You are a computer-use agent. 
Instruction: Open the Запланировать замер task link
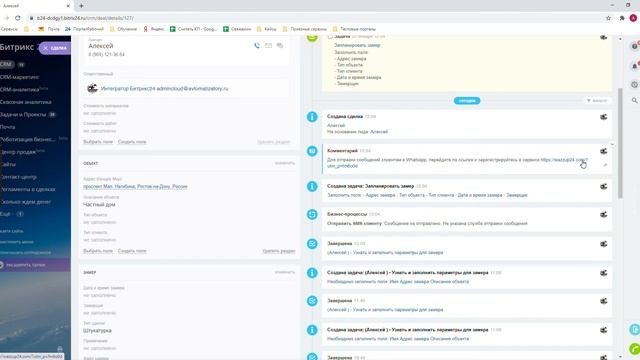(357, 45)
